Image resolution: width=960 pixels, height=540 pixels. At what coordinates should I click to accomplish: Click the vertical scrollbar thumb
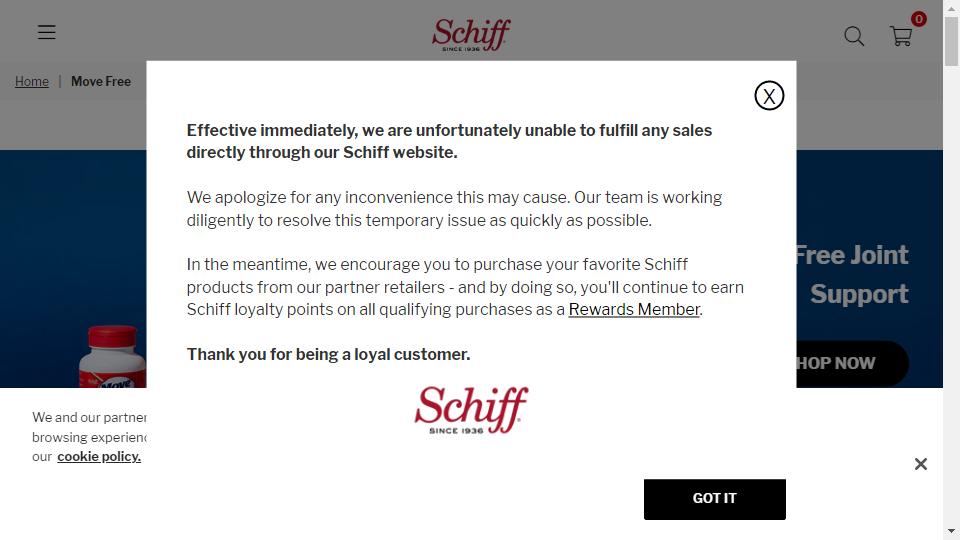[x=951, y=42]
